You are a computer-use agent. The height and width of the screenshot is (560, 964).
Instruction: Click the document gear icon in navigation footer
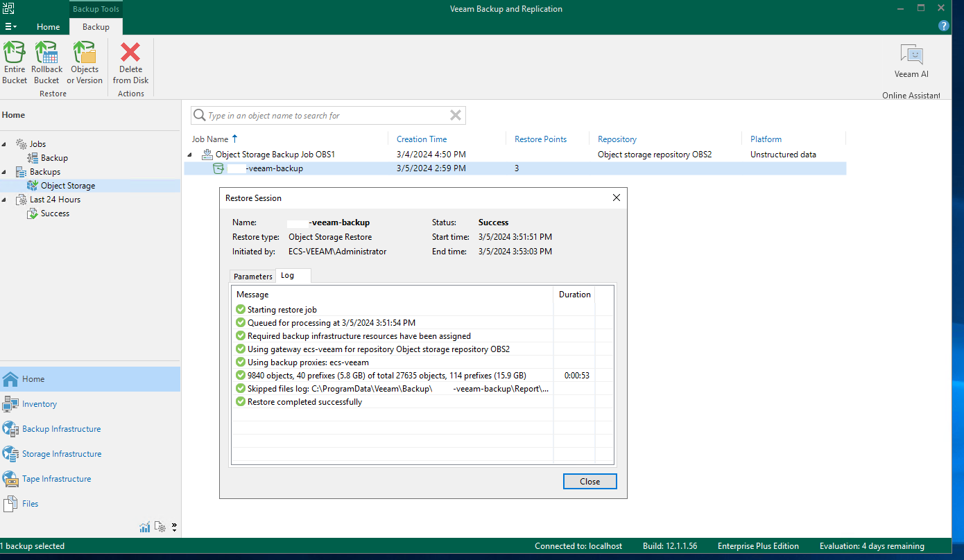point(160,527)
